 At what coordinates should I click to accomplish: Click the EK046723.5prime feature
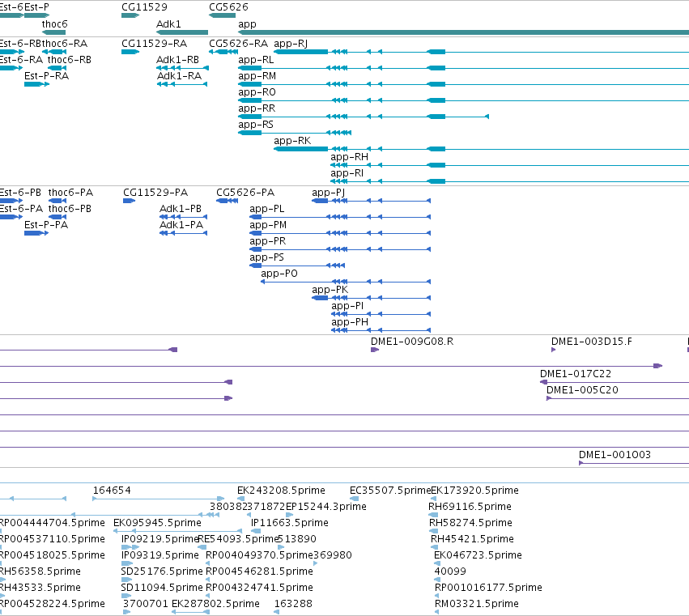click(478, 555)
